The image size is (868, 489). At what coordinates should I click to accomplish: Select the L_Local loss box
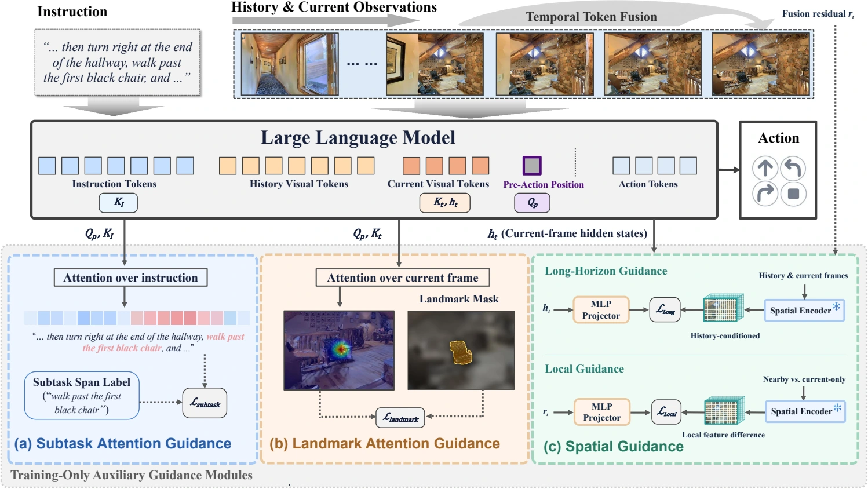coord(666,412)
